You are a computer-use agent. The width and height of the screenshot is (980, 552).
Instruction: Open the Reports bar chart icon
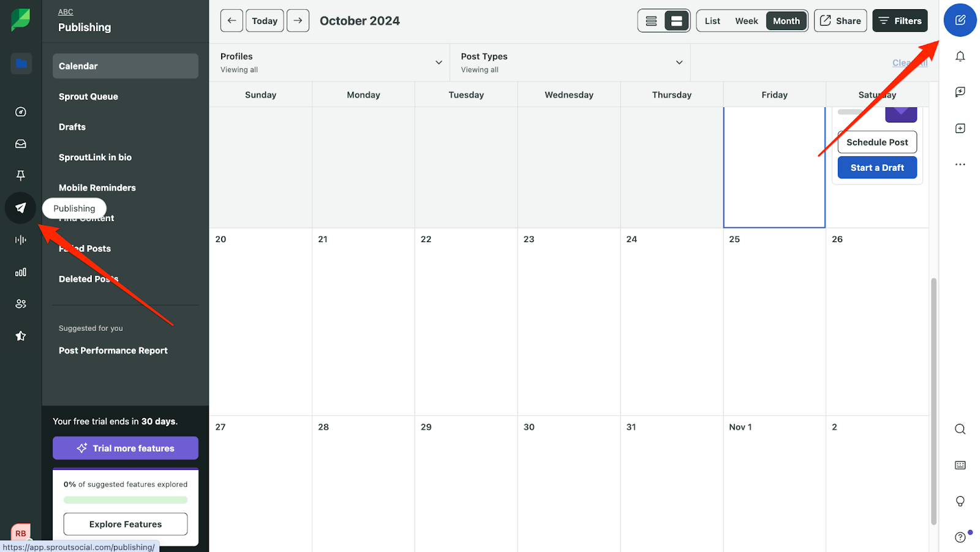pyautogui.click(x=20, y=272)
